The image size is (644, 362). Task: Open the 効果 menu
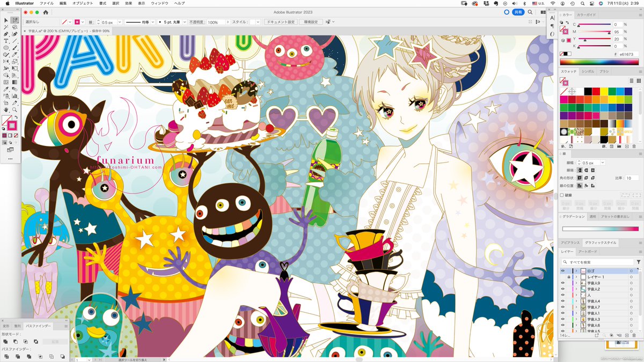[128, 3]
